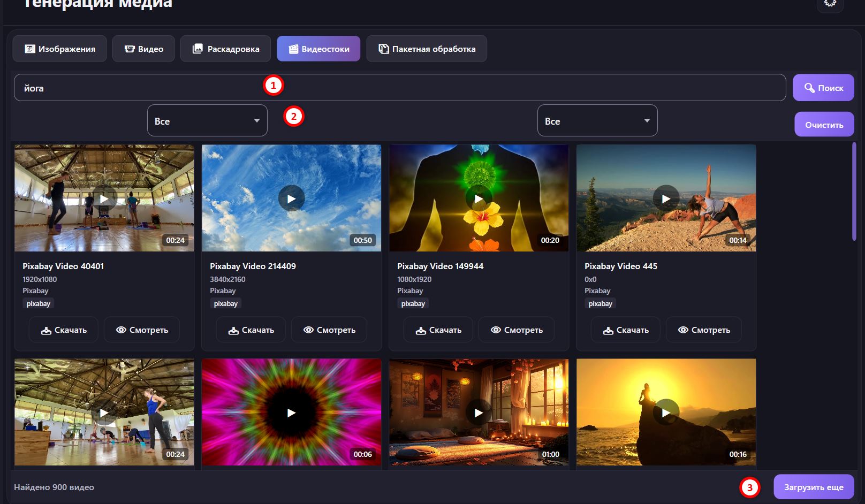This screenshot has width=865, height=504.
Task: Click the pixabay tag on Video 40401
Action: (39, 303)
